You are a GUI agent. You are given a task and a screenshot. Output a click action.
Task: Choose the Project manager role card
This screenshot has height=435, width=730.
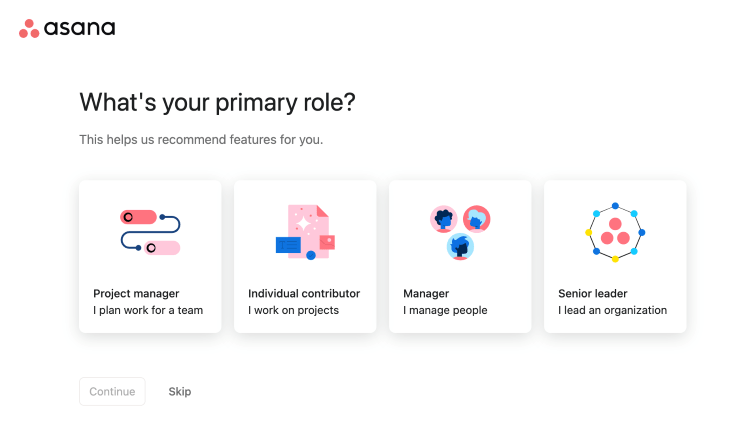[x=150, y=257]
